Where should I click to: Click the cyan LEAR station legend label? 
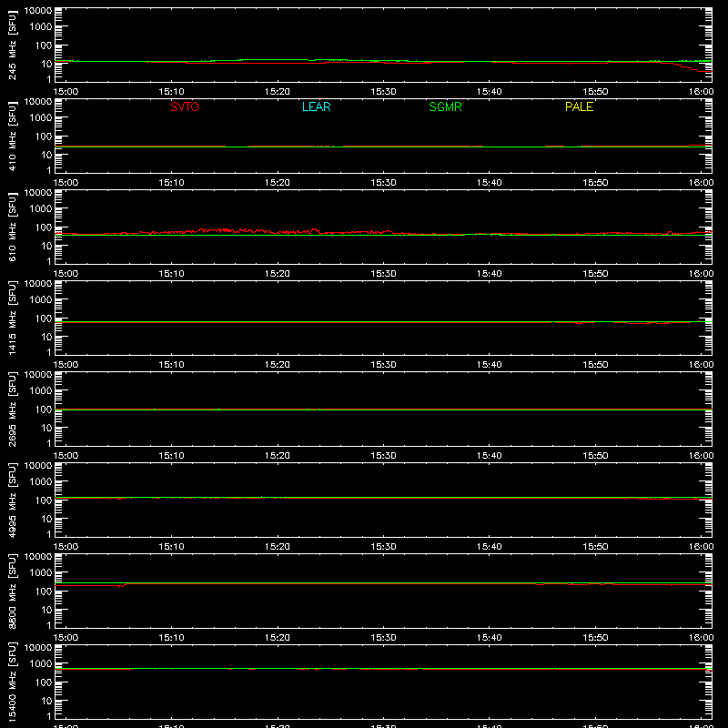coord(316,106)
